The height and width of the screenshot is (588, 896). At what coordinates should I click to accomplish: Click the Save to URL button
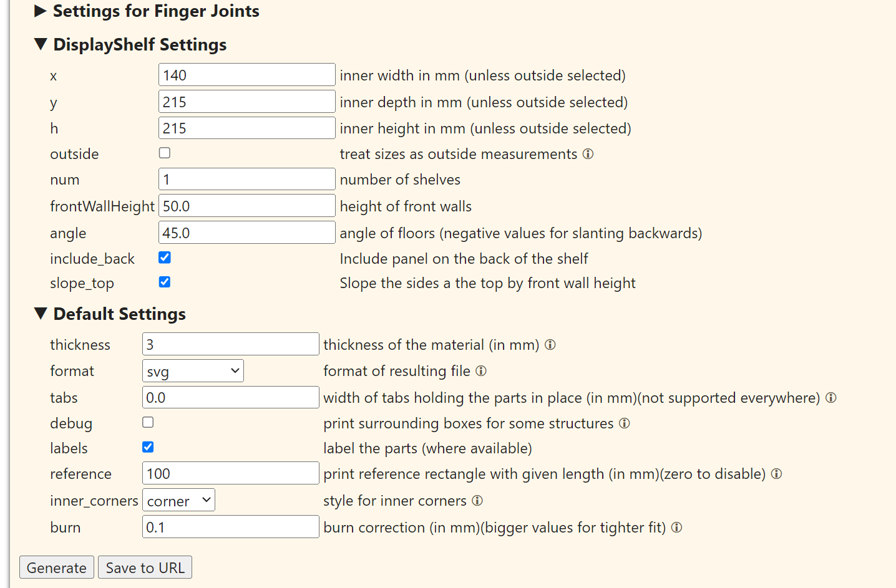tap(145, 567)
